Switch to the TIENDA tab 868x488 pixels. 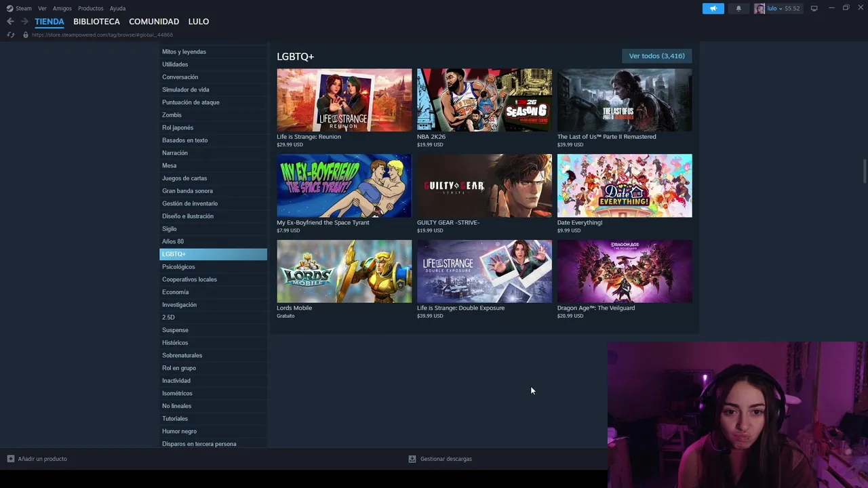tap(50, 22)
